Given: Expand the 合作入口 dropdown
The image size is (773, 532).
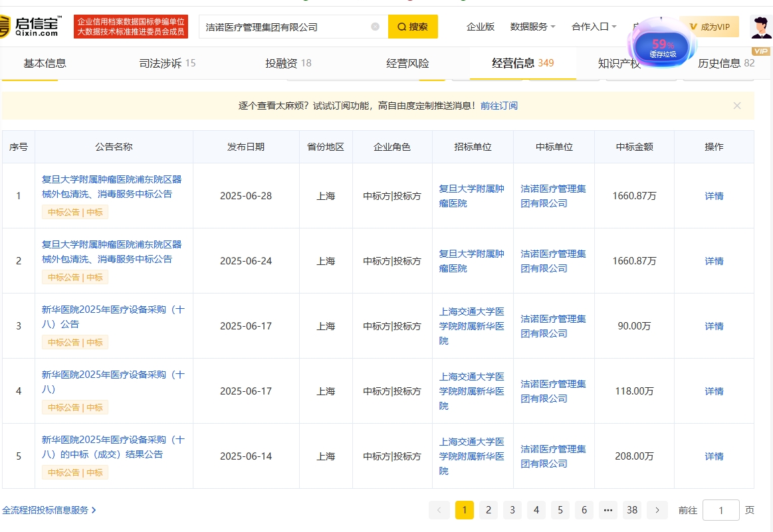Looking at the screenshot, I should 594,27.
